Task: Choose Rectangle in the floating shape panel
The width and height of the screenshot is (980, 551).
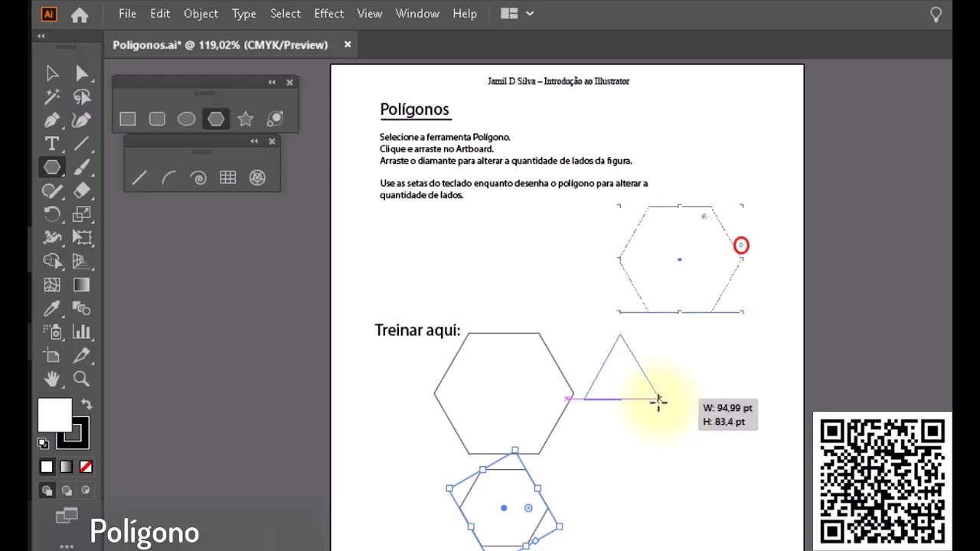Action: (128, 119)
